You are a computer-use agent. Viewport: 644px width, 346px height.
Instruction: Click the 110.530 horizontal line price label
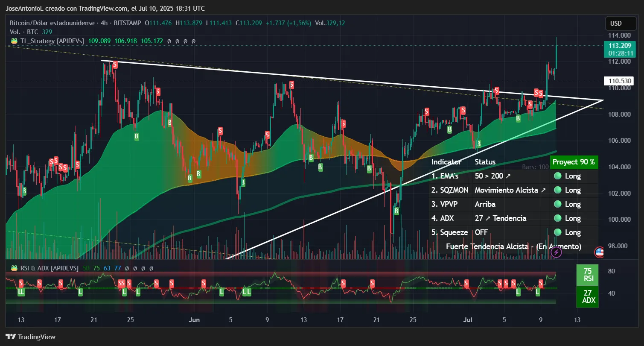[619, 81]
